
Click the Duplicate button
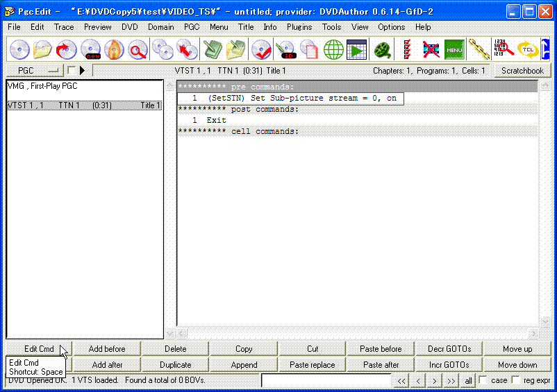(x=176, y=365)
